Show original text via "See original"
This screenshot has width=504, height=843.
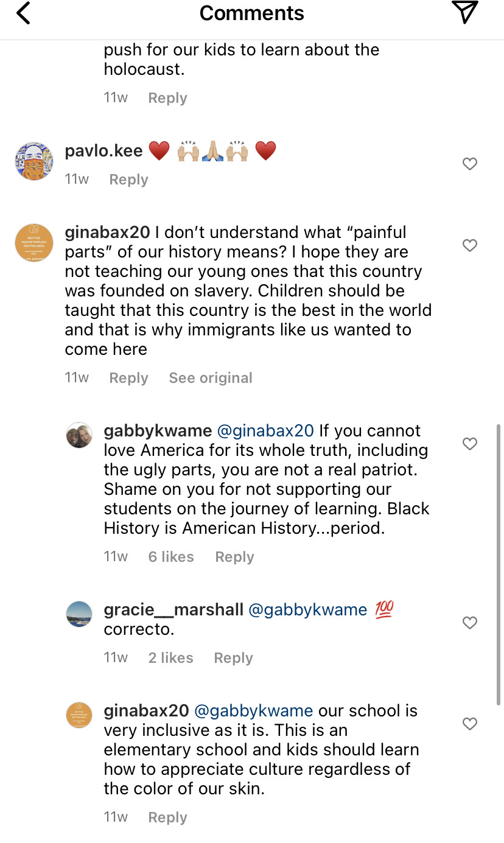(x=211, y=378)
